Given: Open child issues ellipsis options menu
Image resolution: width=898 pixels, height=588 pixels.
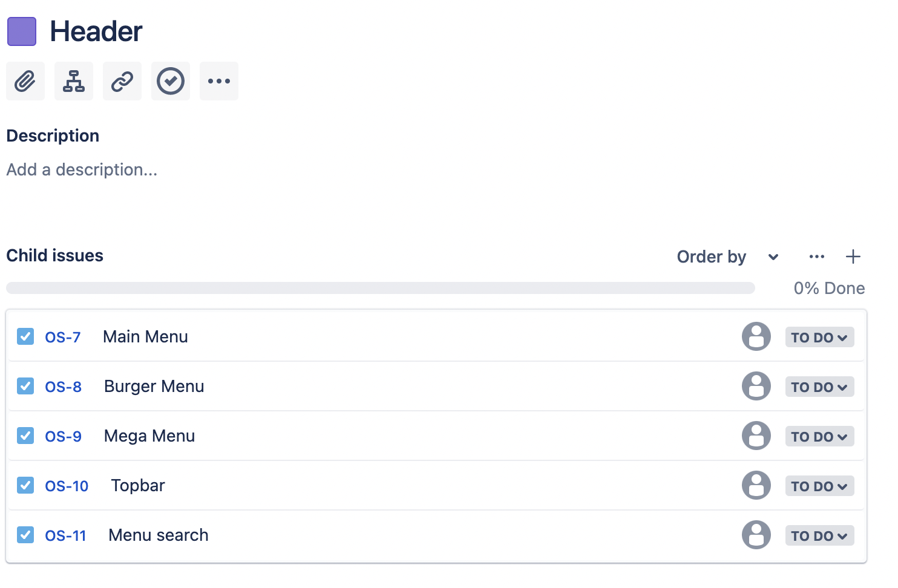Looking at the screenshot, I should 817,256.
